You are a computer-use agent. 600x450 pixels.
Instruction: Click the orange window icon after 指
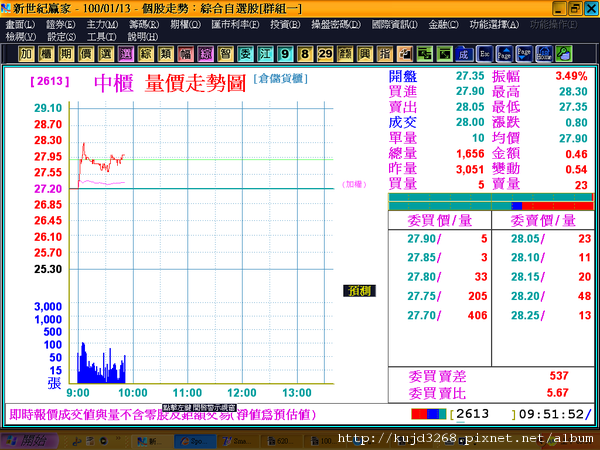tap(404, 54)
